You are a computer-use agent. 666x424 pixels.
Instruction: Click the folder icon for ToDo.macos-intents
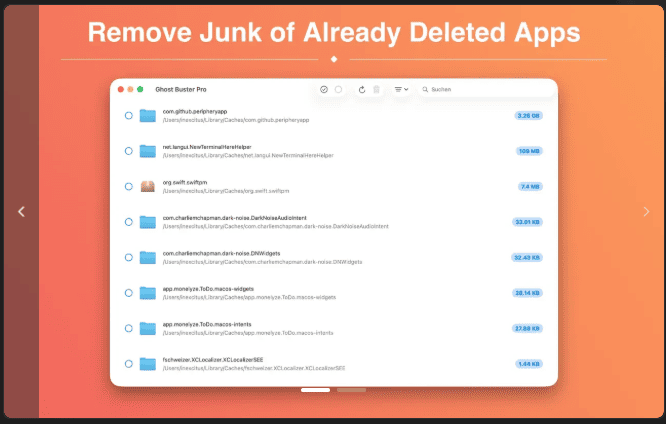pos(148,328)
